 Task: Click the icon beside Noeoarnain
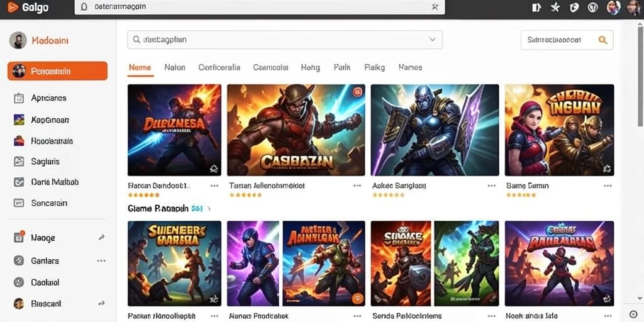(19, 141)
